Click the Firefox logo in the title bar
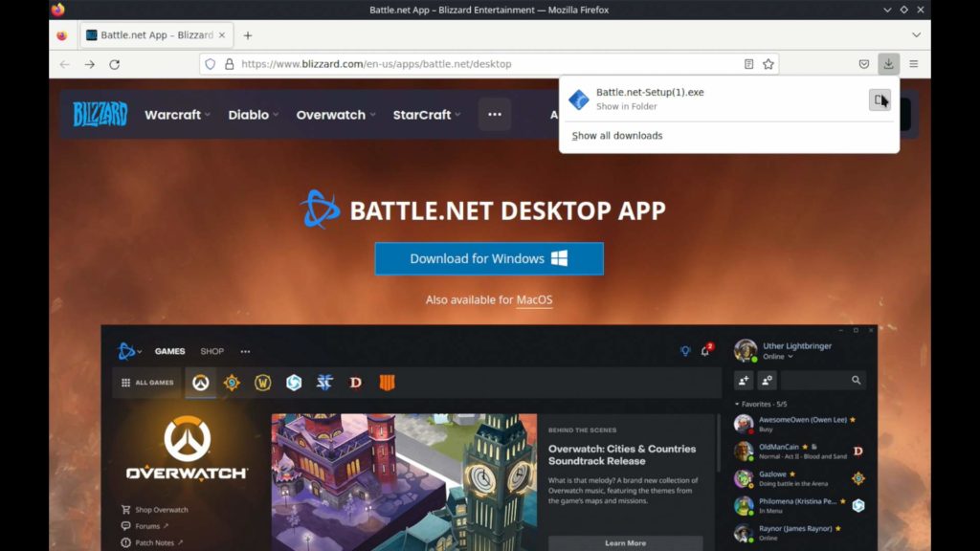This screenshot has width=980, height=551. (58, 10)
